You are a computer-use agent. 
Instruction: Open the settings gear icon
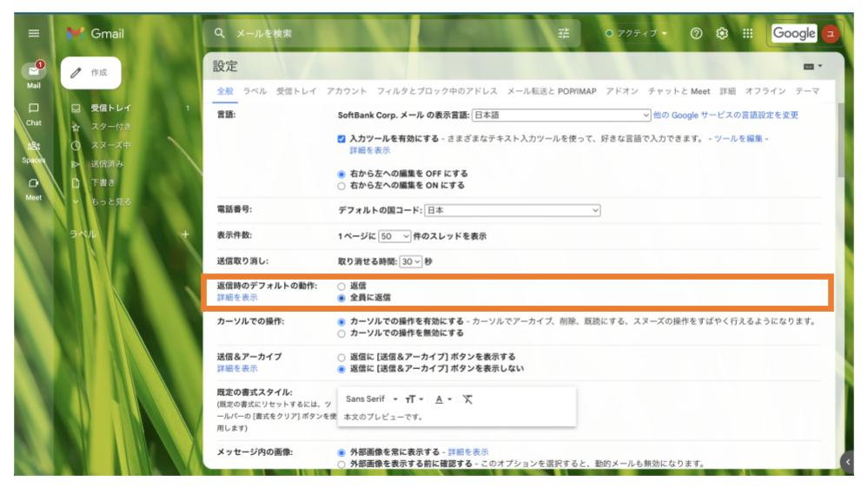pyautogui.click(x=722, y=33)
